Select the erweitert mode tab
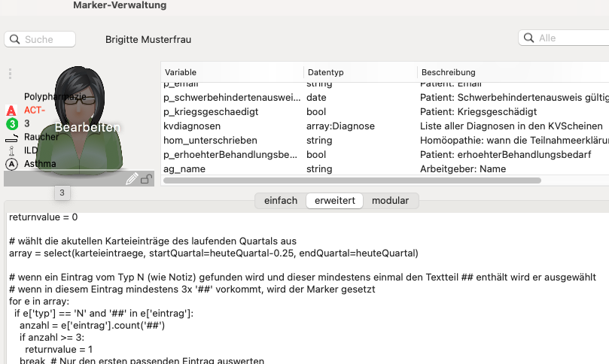This screenshot has width=609, height=364. [335, 201]
